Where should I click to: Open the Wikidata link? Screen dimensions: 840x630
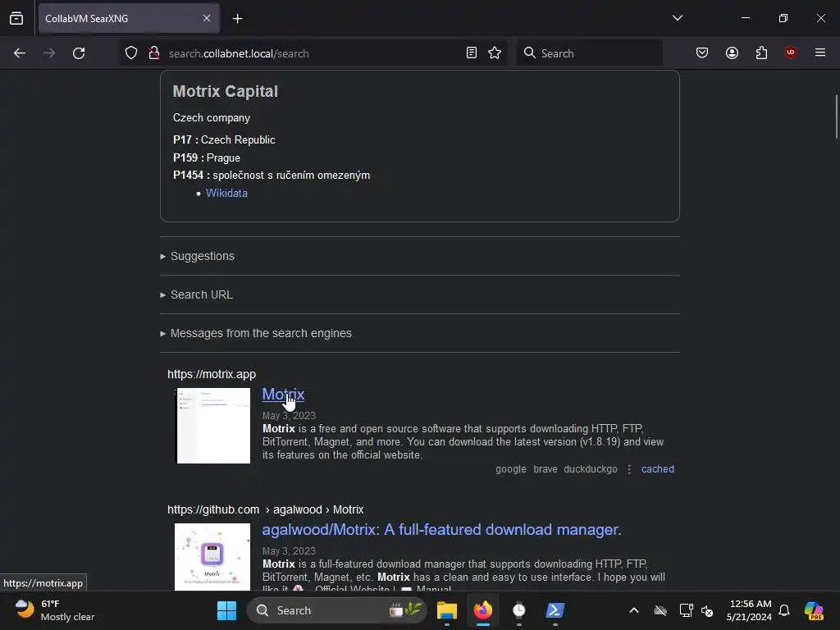pyautogui.click(x=226, y=193)
